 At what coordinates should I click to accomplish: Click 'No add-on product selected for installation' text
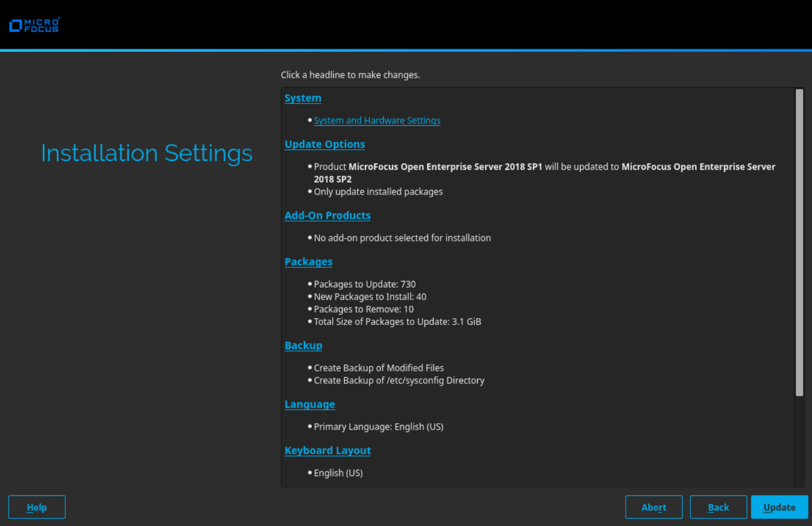(402, 238)
